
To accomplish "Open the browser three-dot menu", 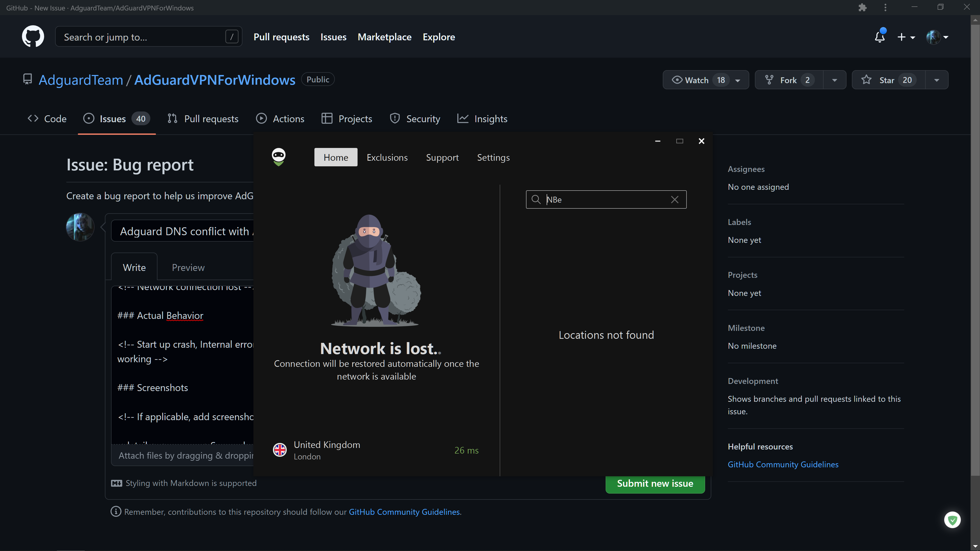I will tap(885, 8).
